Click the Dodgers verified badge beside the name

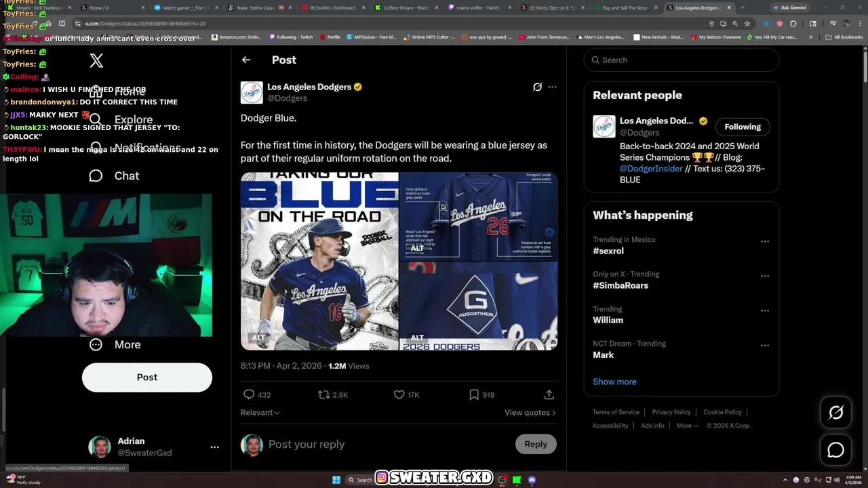(x=357, y=87)
